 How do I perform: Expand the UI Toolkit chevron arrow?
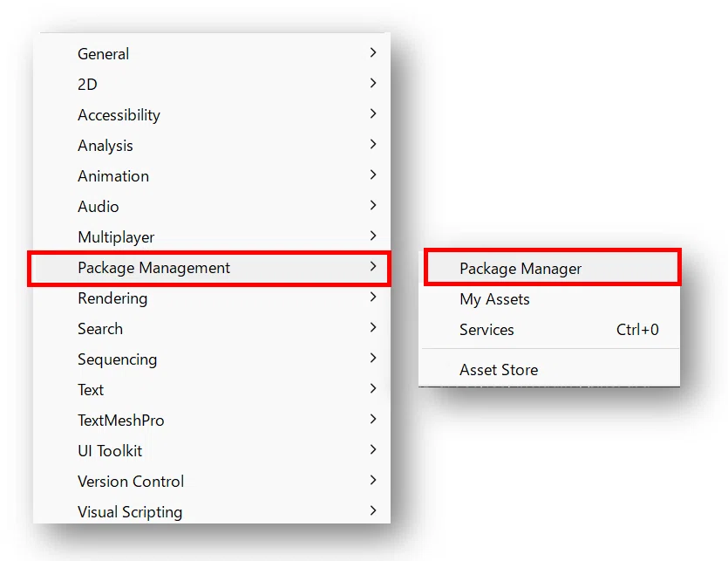pyautogui.click(x=373, y=450)
